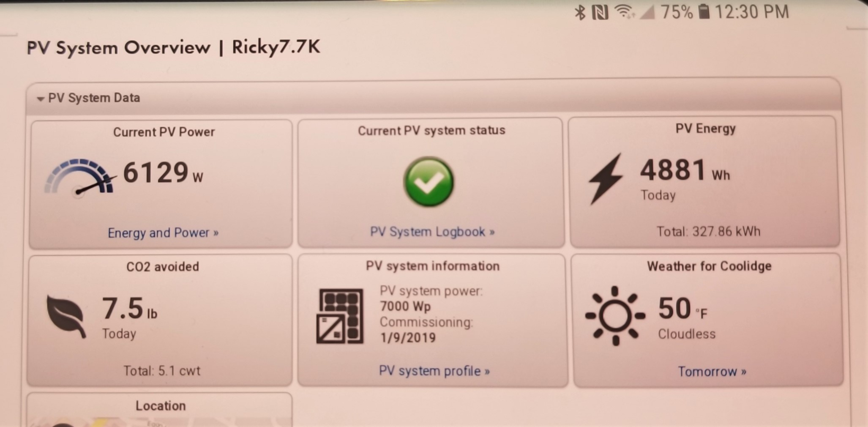The height and width of the screenshot is (427, 868).
Task: Open the Energy and Power link
Action: click(163, 233)
